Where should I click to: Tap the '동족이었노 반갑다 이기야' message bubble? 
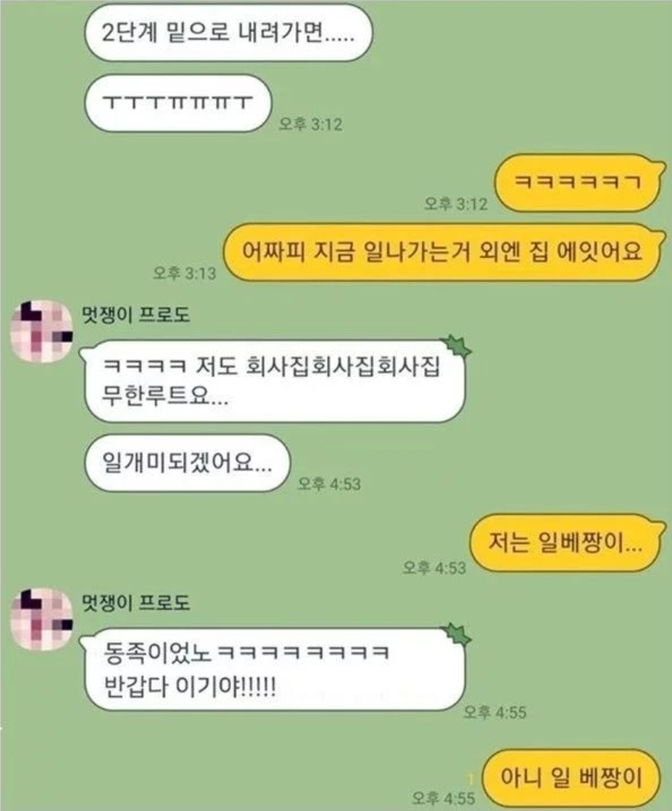(x=275, y=669)
